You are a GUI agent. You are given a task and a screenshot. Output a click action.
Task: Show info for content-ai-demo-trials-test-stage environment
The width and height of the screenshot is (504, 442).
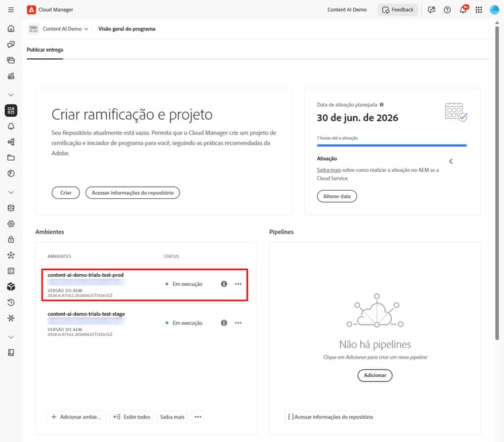224,323
